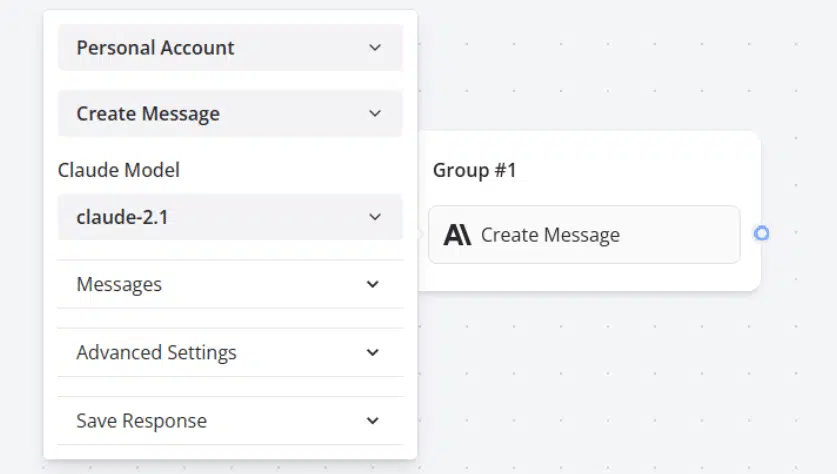Click the chevron arrow beside Personal Account

[375, 48]
